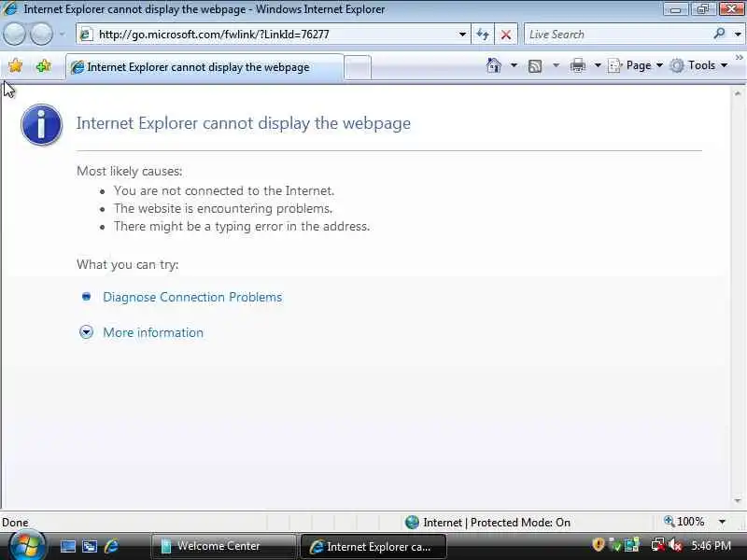Viewport: 747px width, 560px height.
Task: Close the Internet Explorer window
Action: pyautogui.click(x=731, y=8)
